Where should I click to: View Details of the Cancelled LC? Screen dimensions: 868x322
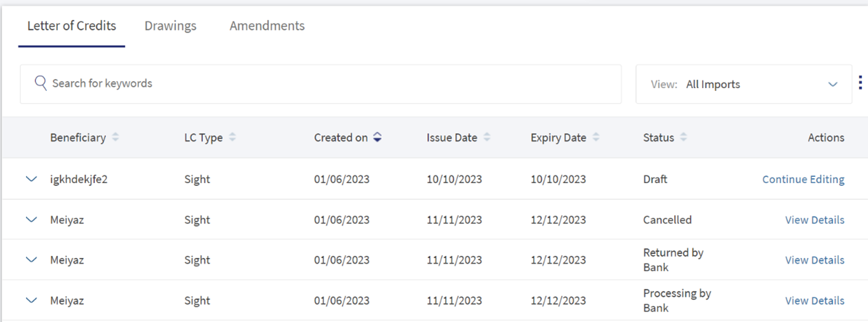click(815, 220)
